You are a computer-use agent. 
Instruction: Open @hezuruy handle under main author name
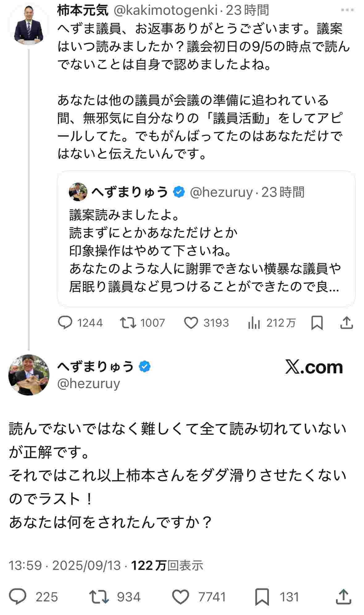89,384
